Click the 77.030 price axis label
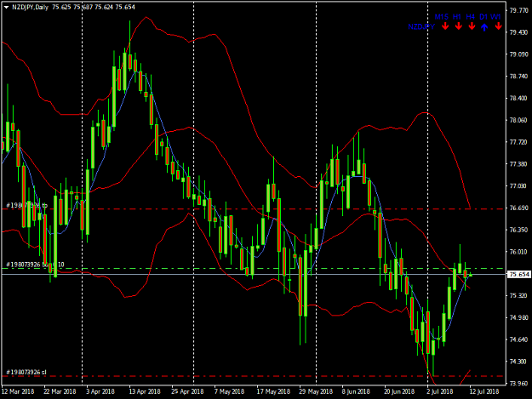Image resolution: width=532 pixels, height=399 pixels. point(518,186)
